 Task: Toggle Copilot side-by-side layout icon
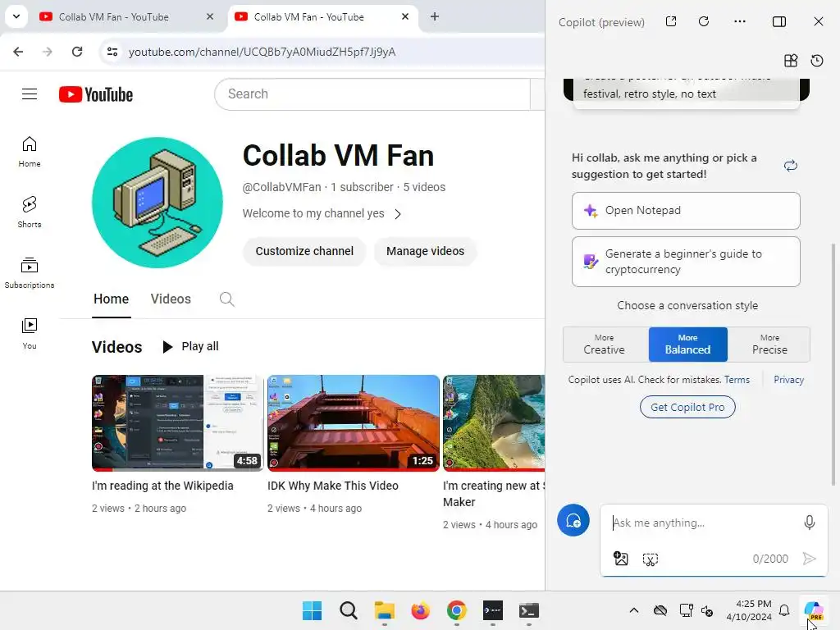(x=779, y=21)
